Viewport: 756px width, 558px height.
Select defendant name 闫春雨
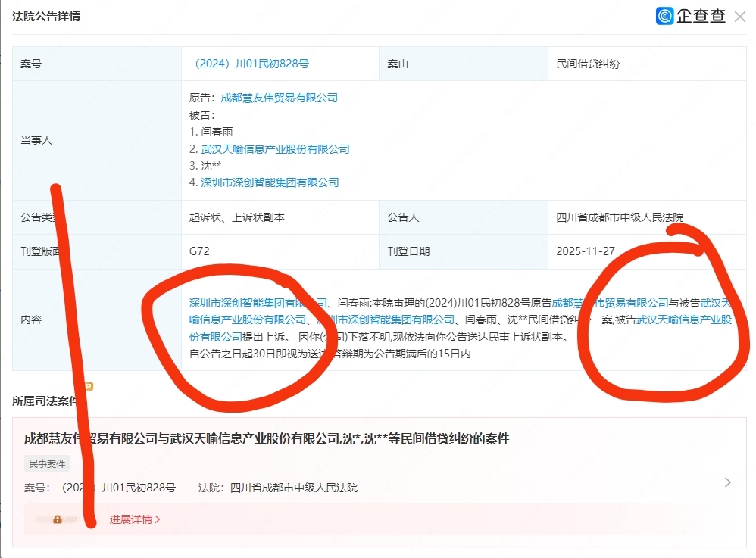point(217,132)
